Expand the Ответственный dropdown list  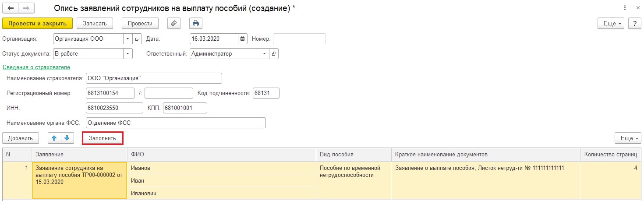pyautogui.click(x=264, y=53)
